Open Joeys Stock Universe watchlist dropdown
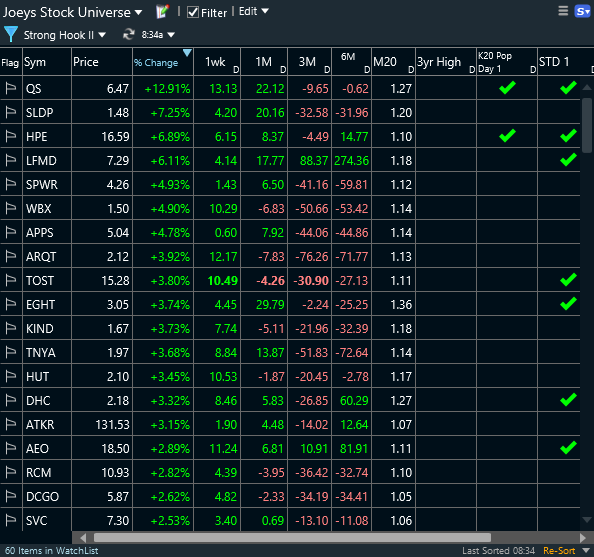Screen dimensions: 594x557 (72, 13)
